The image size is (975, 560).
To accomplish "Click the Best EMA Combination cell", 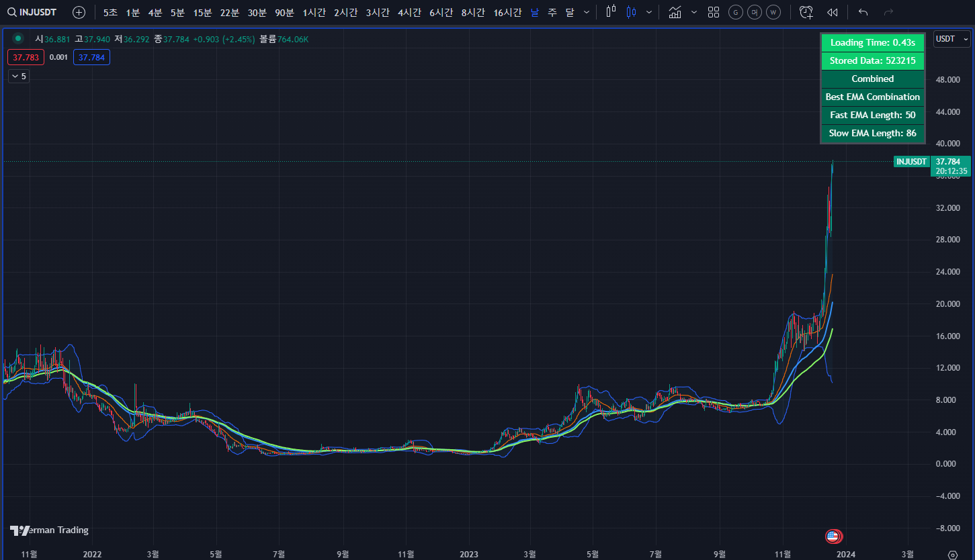I will (x=873, y=97).
